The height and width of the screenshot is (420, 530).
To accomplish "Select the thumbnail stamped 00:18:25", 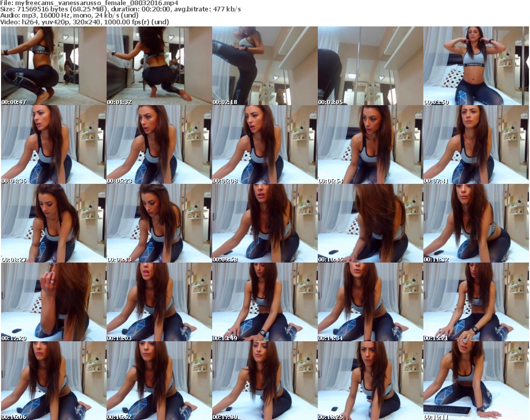I will click(370, 381).
